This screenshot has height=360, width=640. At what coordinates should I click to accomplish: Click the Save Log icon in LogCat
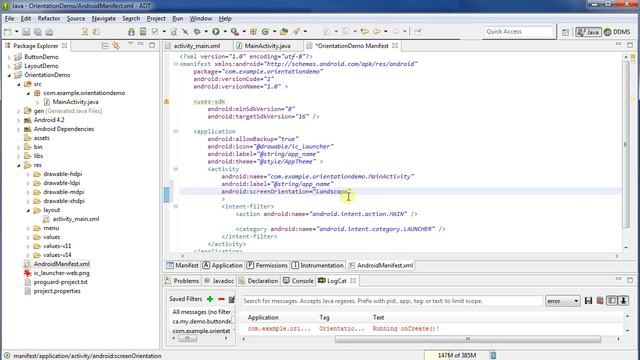click(588, 301)
